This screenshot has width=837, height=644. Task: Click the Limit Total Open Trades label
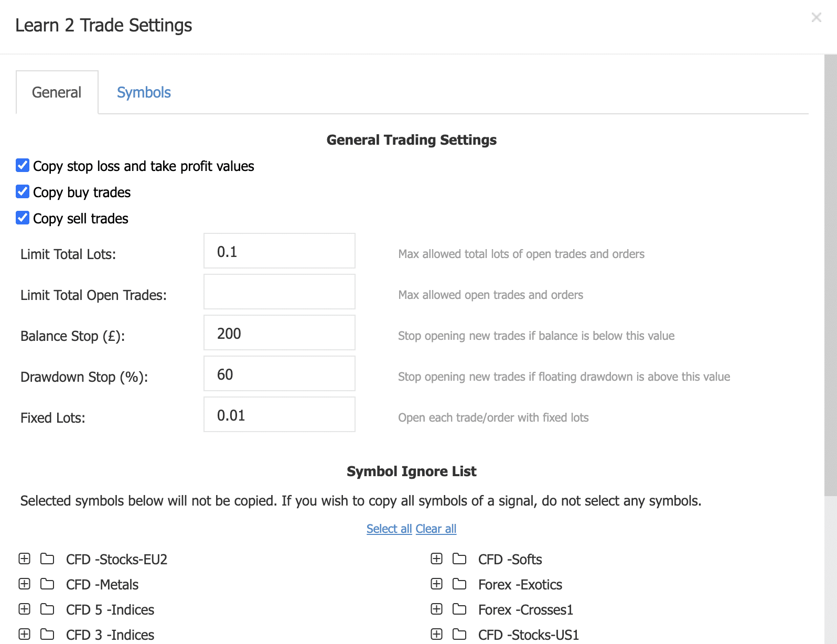click(x=93, y=295)
